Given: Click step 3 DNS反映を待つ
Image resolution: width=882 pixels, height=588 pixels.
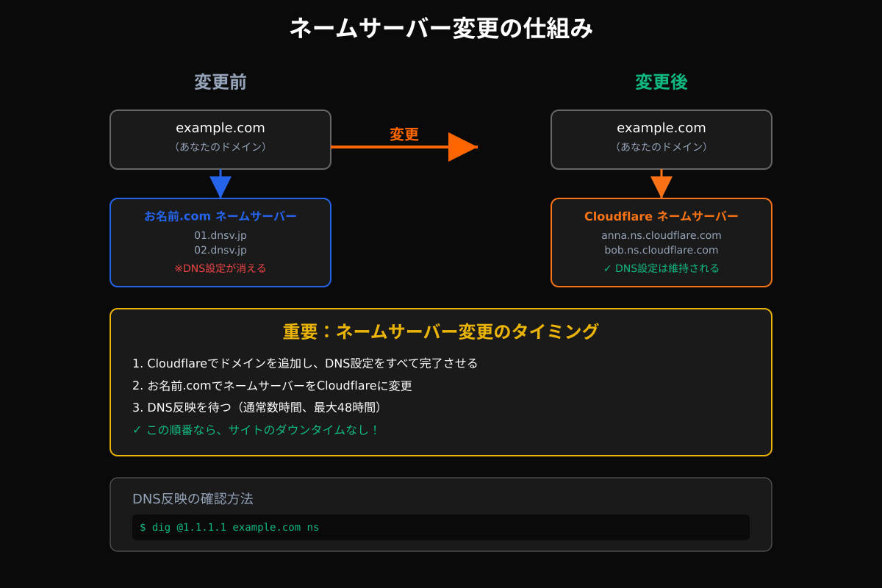Looking at the screenshot, I should point(258,407).
